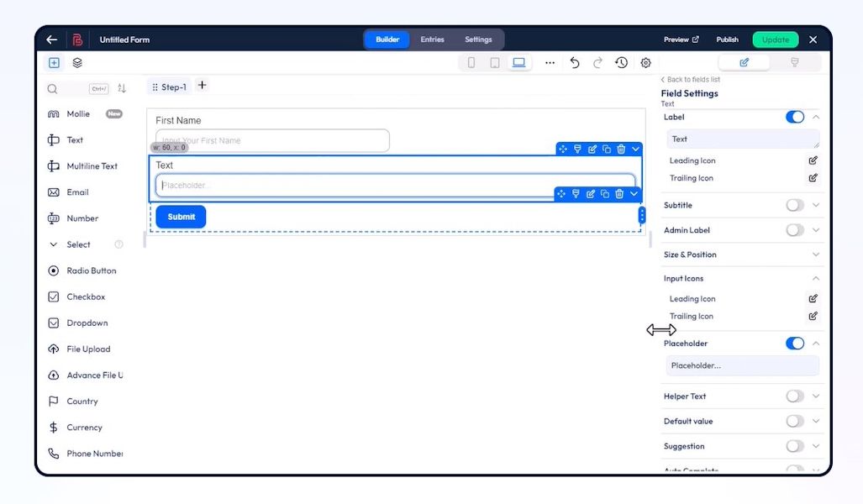Screen dimensions: 863x504
Task: Open form settings gear icon
Action: click(645, 63)
